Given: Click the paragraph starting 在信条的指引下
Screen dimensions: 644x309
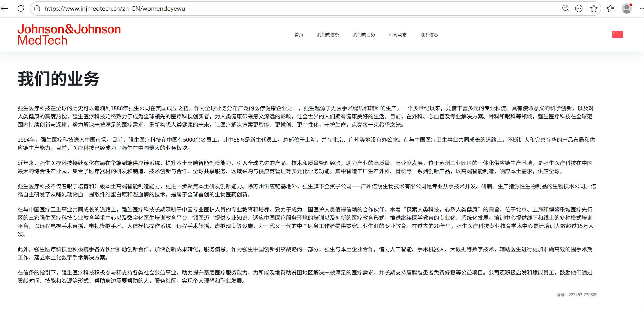Looking at the screenshot, I should click(305, 277).
